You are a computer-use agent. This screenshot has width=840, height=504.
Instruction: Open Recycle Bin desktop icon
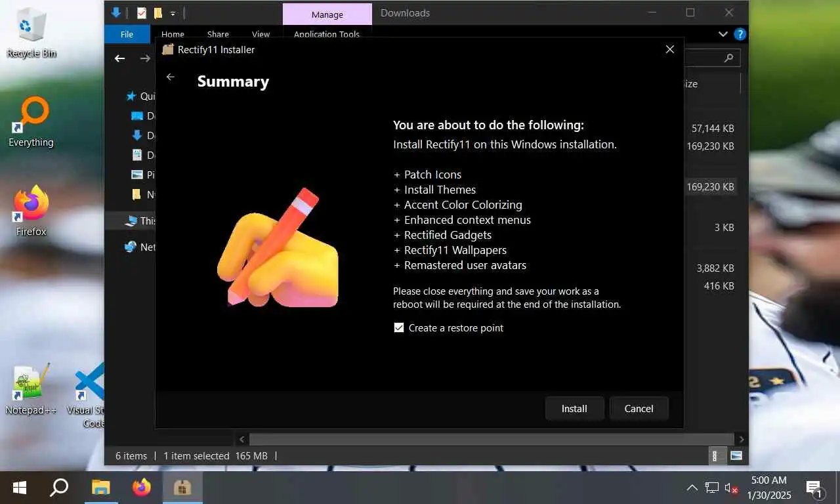pyautogui.click(x=31, y=31)
